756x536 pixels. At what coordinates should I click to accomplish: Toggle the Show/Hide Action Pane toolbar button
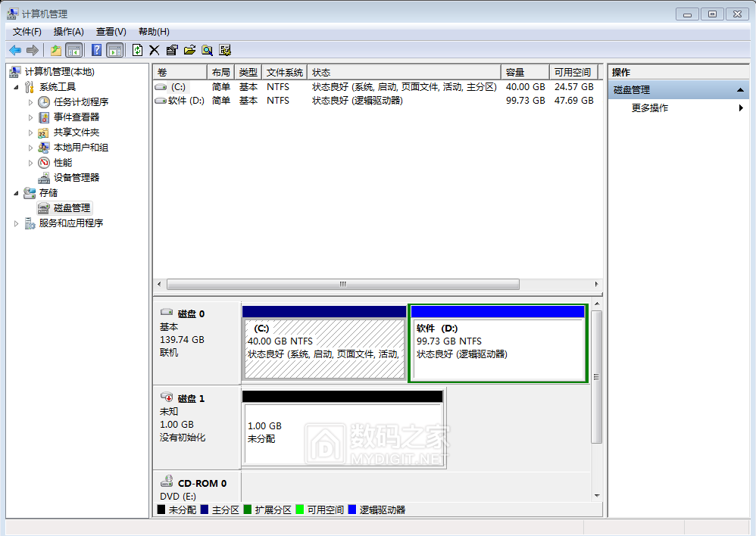click(x=114, y=50)
